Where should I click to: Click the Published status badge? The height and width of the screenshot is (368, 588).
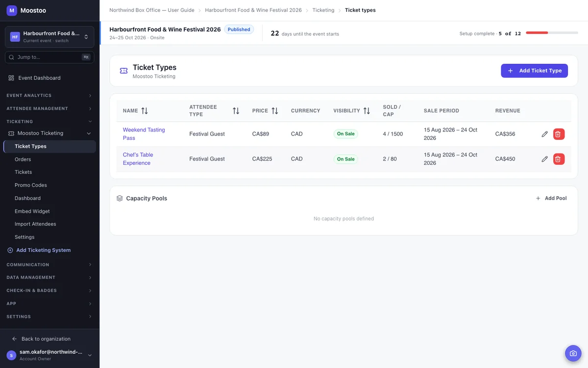239,29
